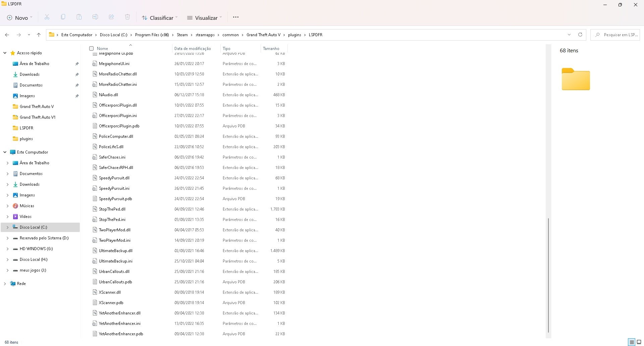The width and height of the screenshot is (644, 346).
Task: Click the Rename icon in toolbar
Action: 95,17
